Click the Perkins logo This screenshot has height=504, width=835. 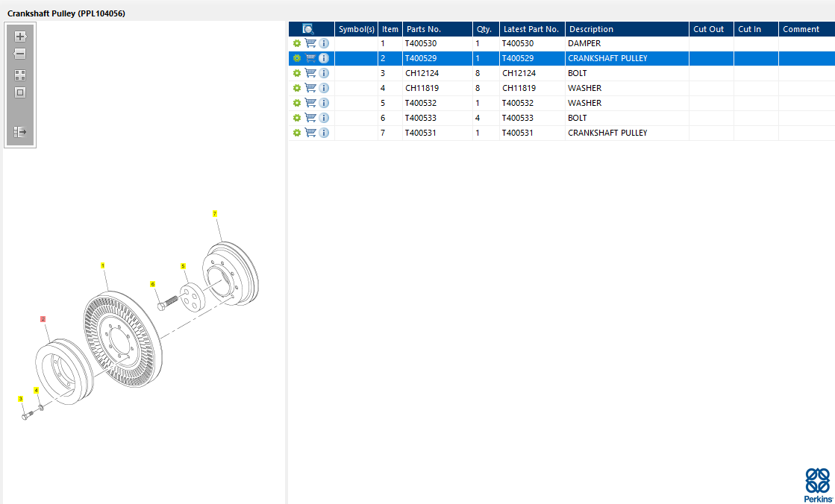click(817, 485)
